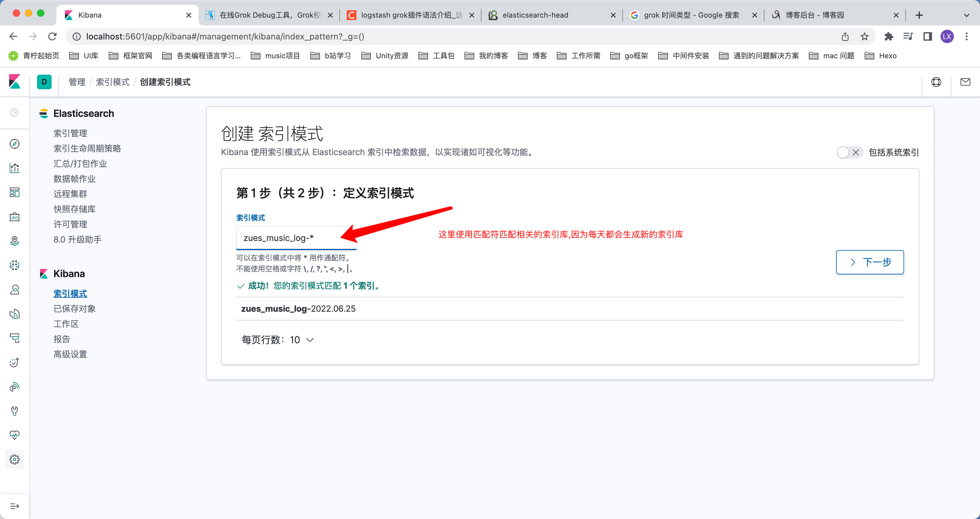Switch to 博客后台 博客园 tab
This screenshot has height=519, width=980.
(x=835, y=15)
